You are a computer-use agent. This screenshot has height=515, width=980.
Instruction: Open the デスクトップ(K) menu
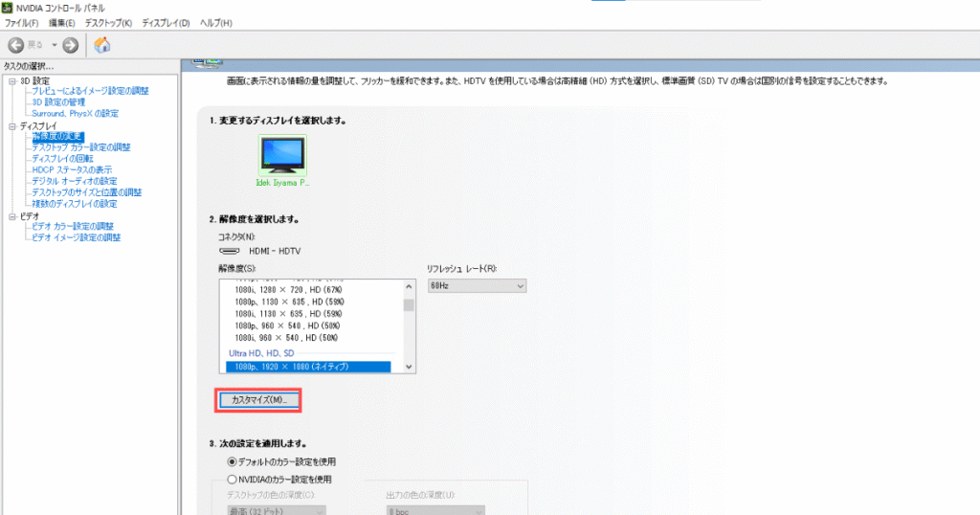point(108,23)
